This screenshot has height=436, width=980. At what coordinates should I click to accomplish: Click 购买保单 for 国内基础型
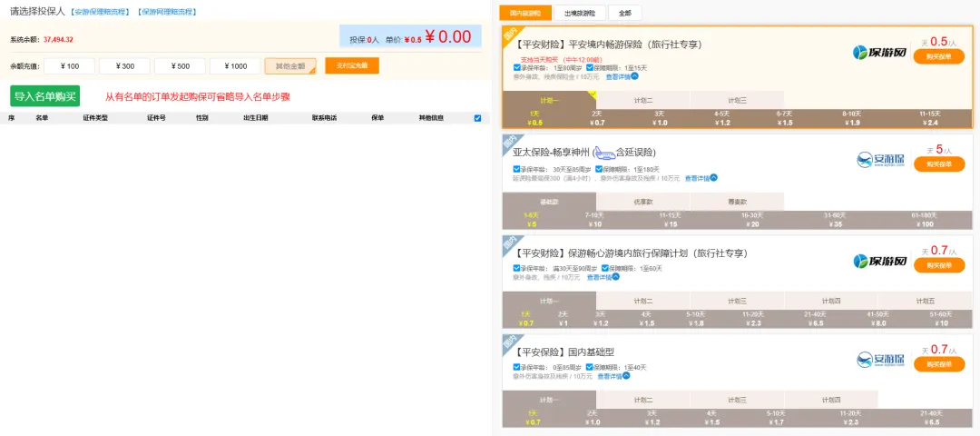click(939, 364)
